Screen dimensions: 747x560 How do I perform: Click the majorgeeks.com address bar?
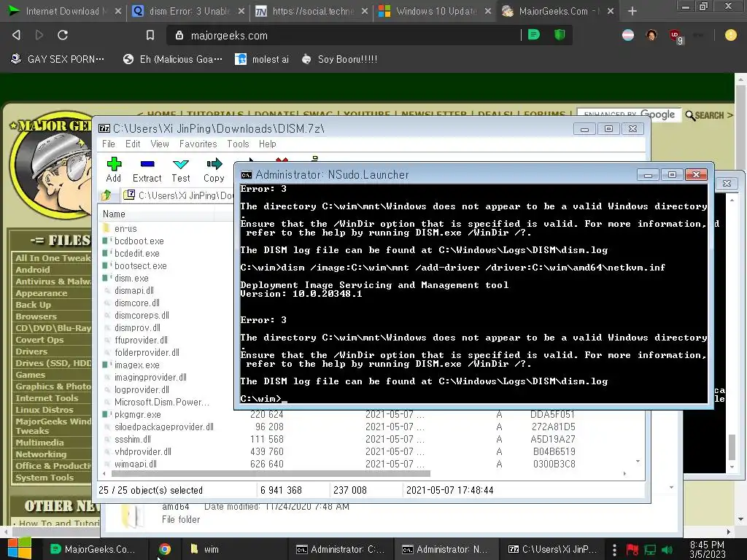(x=343, y=35)
